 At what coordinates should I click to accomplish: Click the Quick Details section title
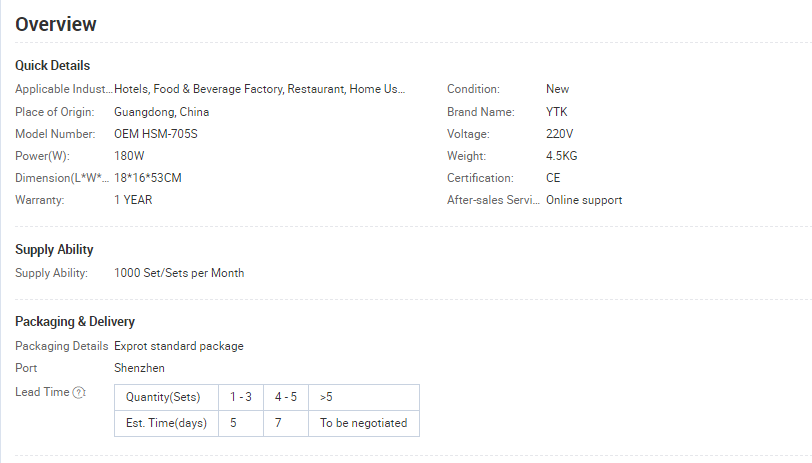coord(52,65)
